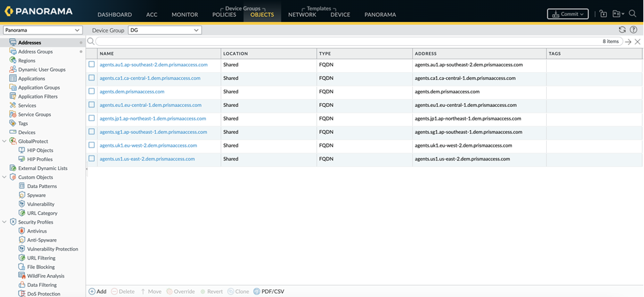
Task: Open the agents.uk1.eu-west-2.dem.prismaaccess.com link
Action: (148, 146)
